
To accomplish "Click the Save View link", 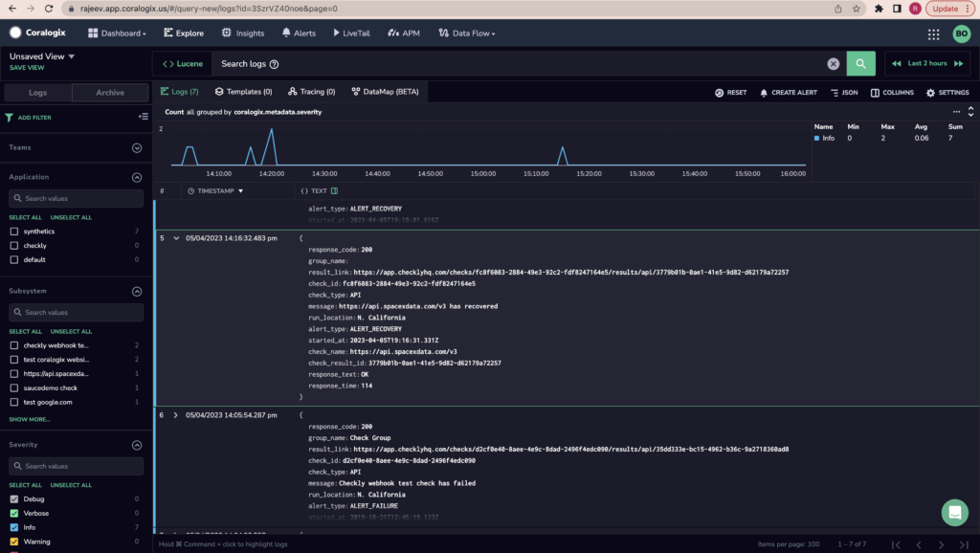I will (27, 68).
